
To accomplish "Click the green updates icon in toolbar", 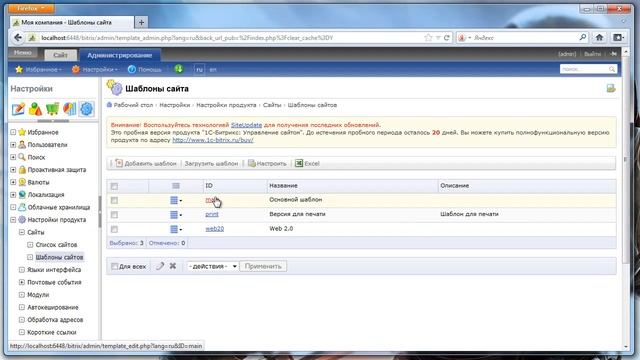I will click(179, 69).
